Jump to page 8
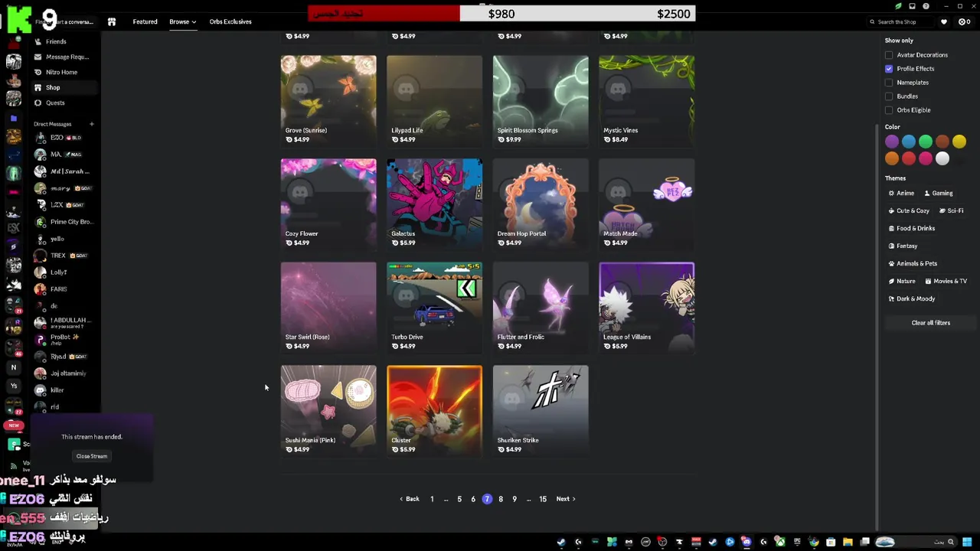980x551 pixels. click(501, 499)
